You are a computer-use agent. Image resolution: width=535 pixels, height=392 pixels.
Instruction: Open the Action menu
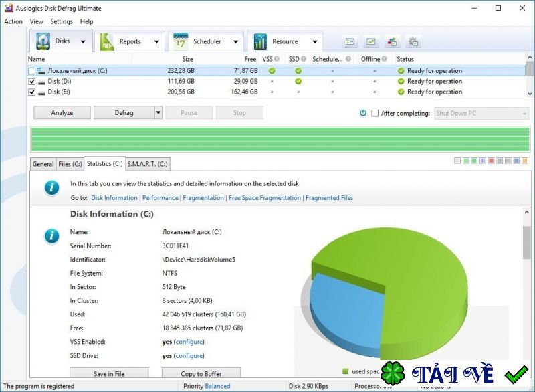[x=13, y=21]
